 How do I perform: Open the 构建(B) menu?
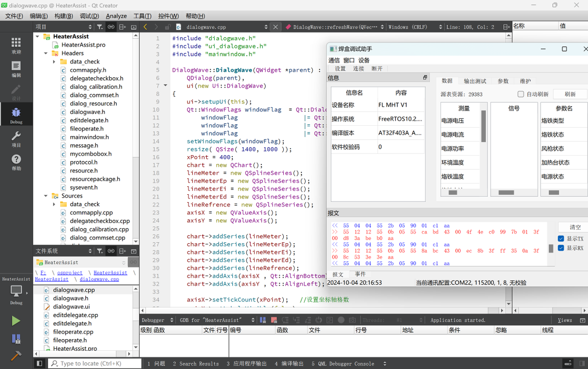(64, 16)
